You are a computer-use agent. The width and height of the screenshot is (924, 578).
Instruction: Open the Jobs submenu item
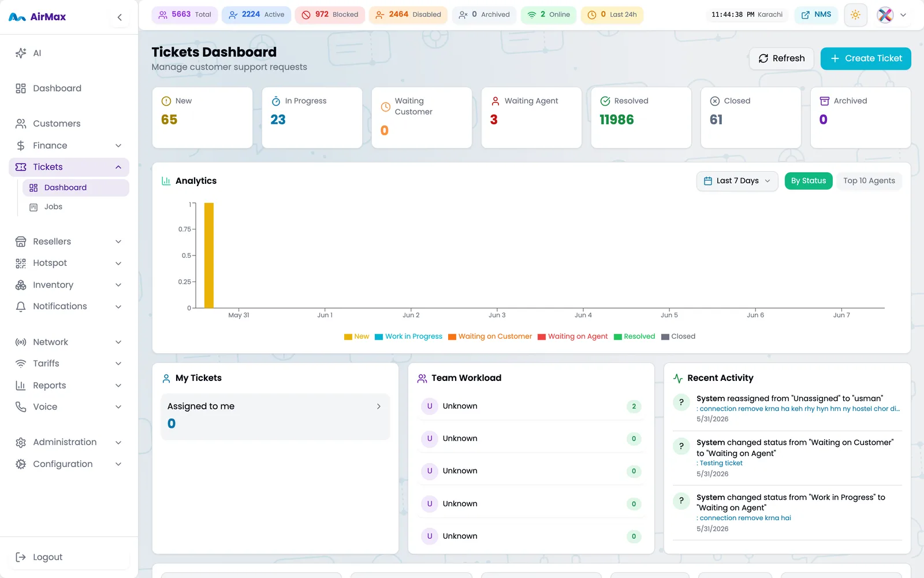76,207
